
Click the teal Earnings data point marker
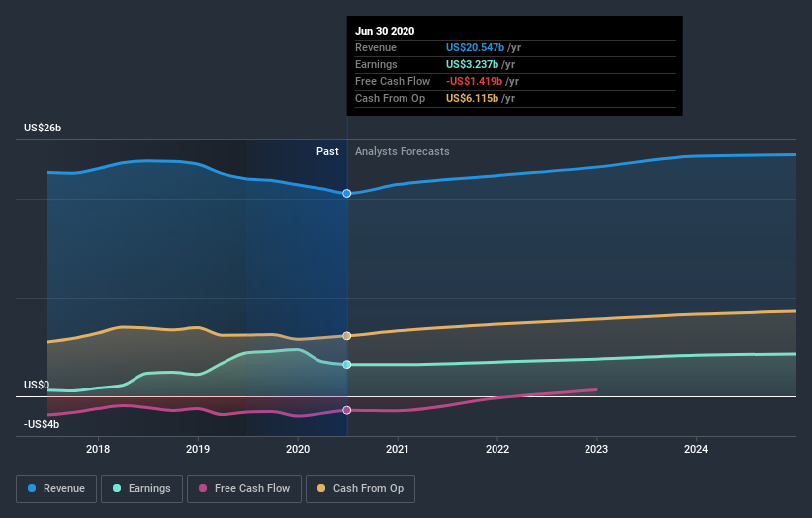coord(347,365)
